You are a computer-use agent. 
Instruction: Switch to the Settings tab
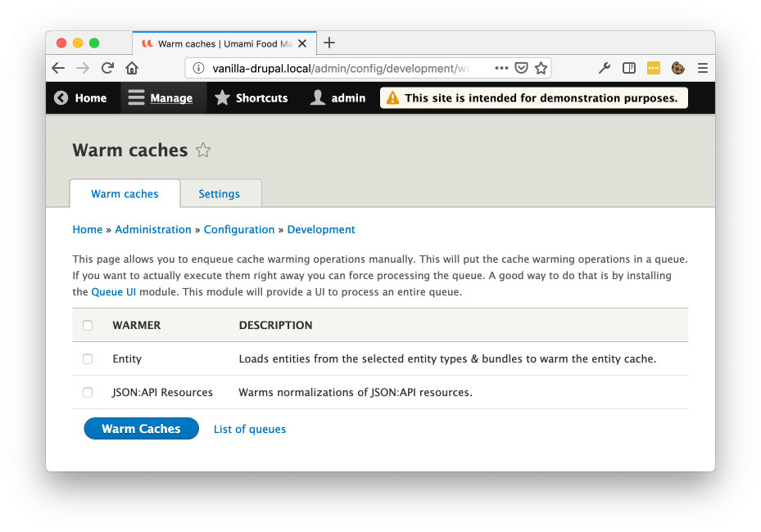[219, 194]
